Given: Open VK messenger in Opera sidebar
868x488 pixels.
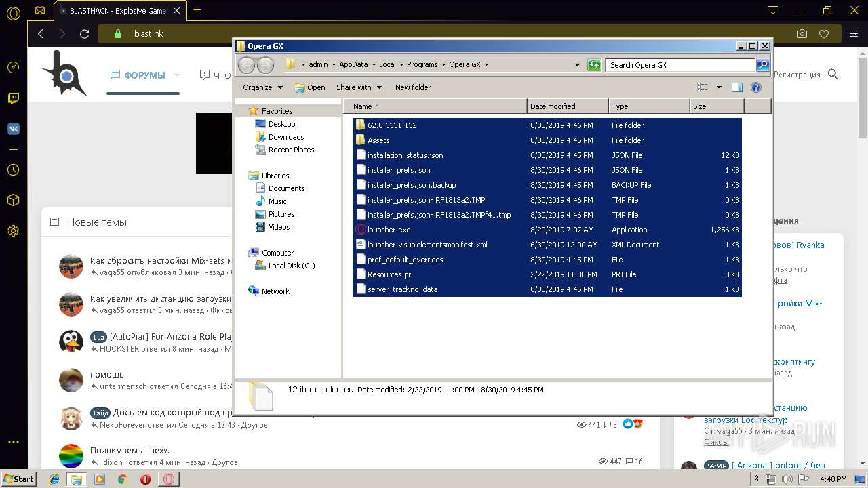Looking at the screenshot, I should 13,129.
